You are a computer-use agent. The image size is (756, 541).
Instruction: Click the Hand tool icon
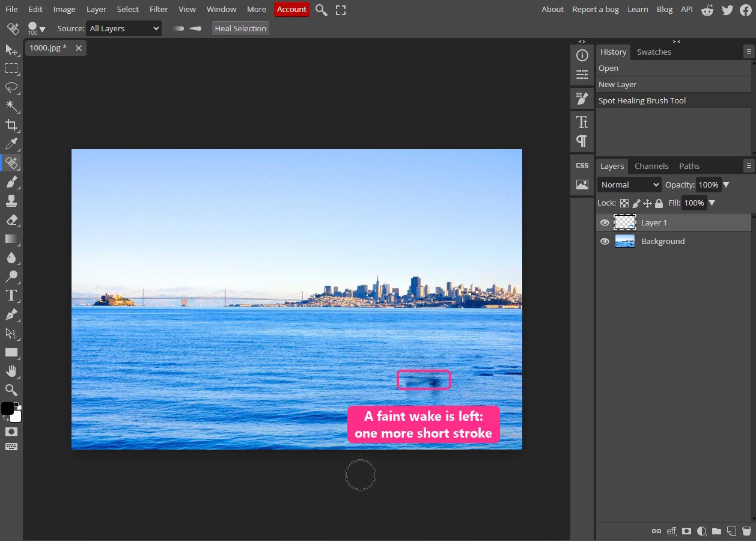coord(11,371)
